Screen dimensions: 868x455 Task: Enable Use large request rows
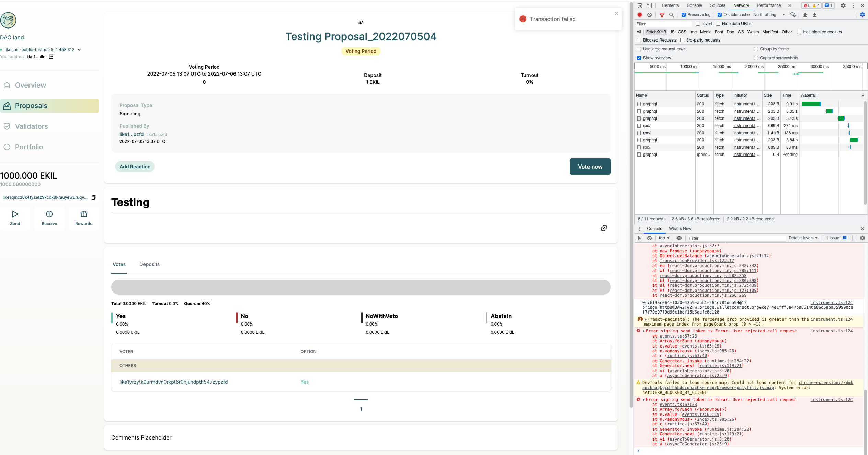tap(639, 49)
